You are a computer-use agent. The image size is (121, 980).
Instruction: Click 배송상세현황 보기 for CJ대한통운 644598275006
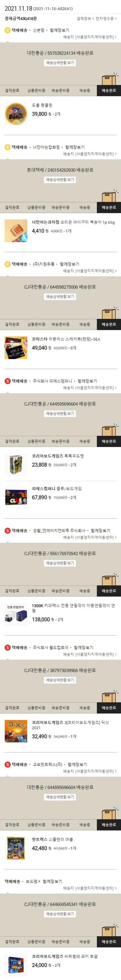pos(60,296)
